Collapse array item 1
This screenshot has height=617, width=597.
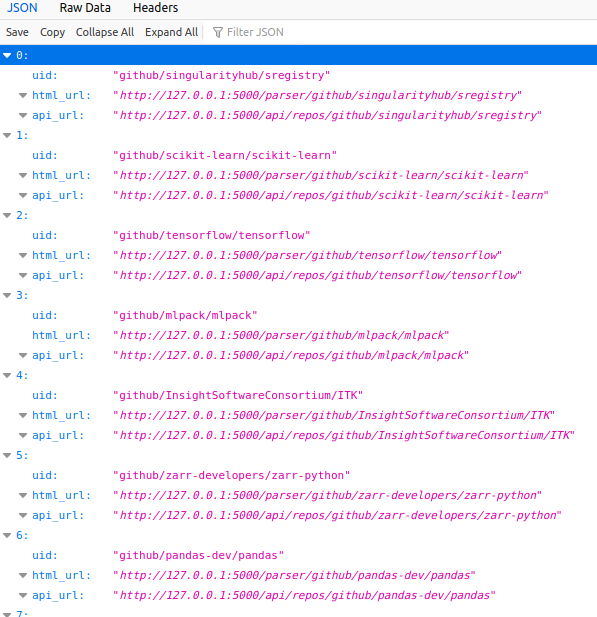pos(7,135)
